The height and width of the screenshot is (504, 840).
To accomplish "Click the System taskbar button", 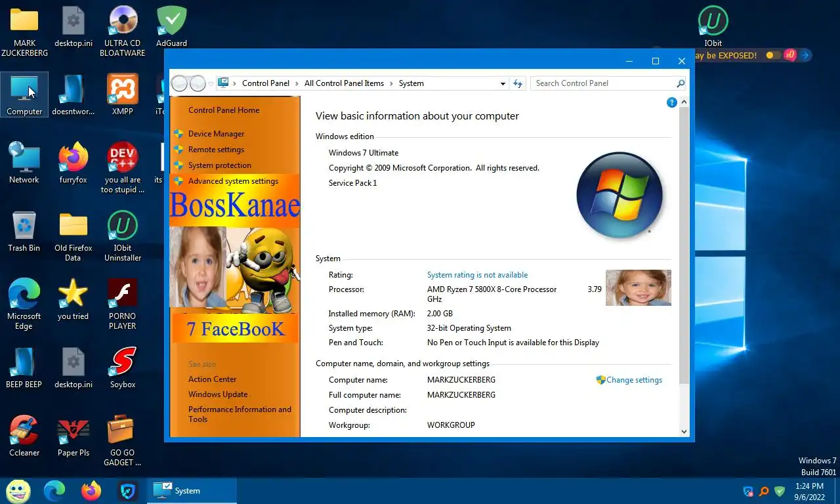I will click(x=192, y=490).
